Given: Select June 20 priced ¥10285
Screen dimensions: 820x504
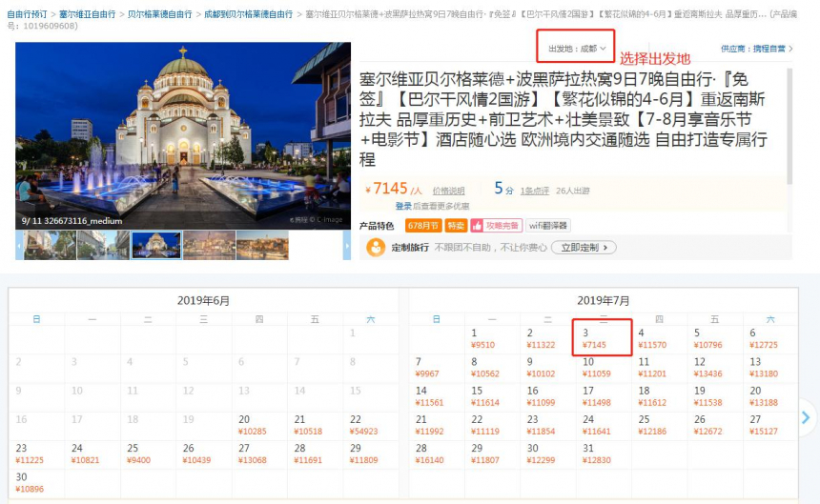Looking at the screenshot, I should coord(259,426).
